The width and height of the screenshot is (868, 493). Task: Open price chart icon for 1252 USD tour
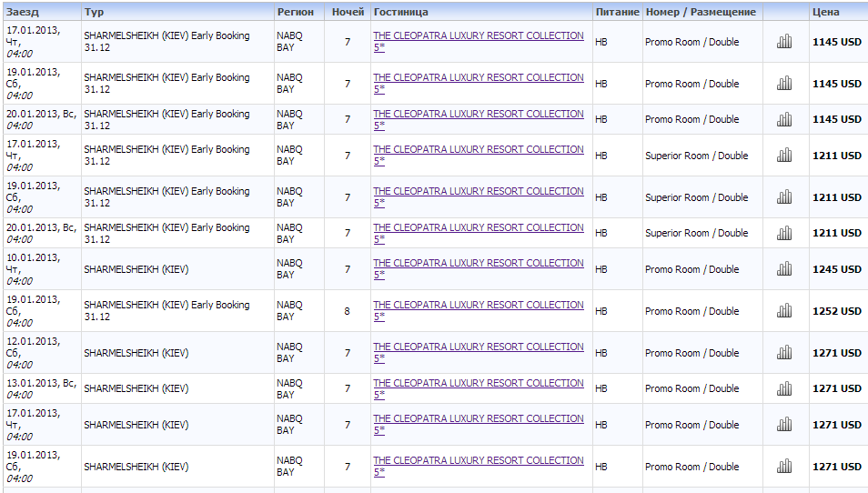(x=783, y=311)
